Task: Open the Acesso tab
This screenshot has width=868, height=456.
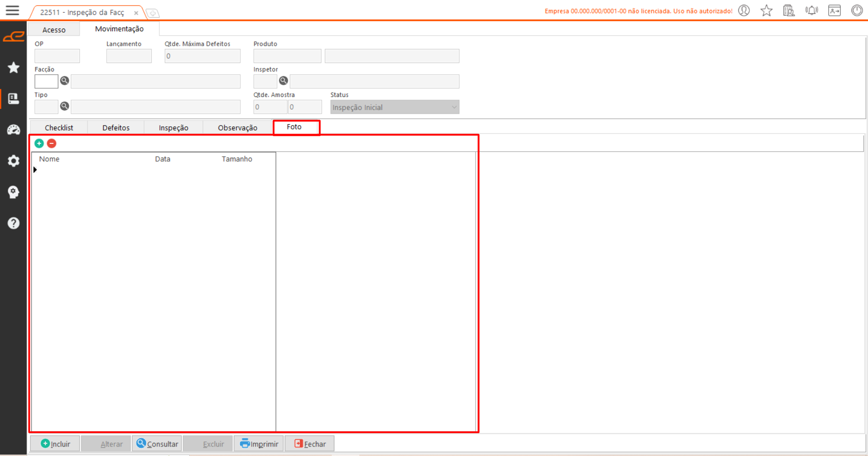Action: [54, 30]
